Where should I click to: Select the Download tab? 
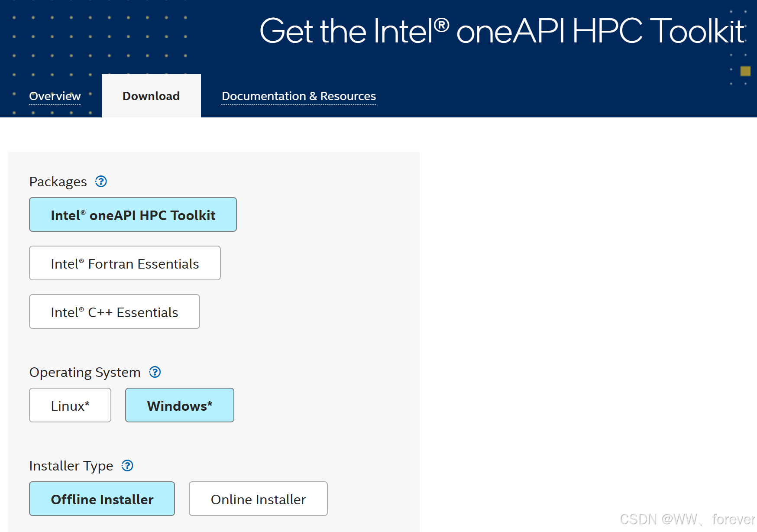(151, 96)
